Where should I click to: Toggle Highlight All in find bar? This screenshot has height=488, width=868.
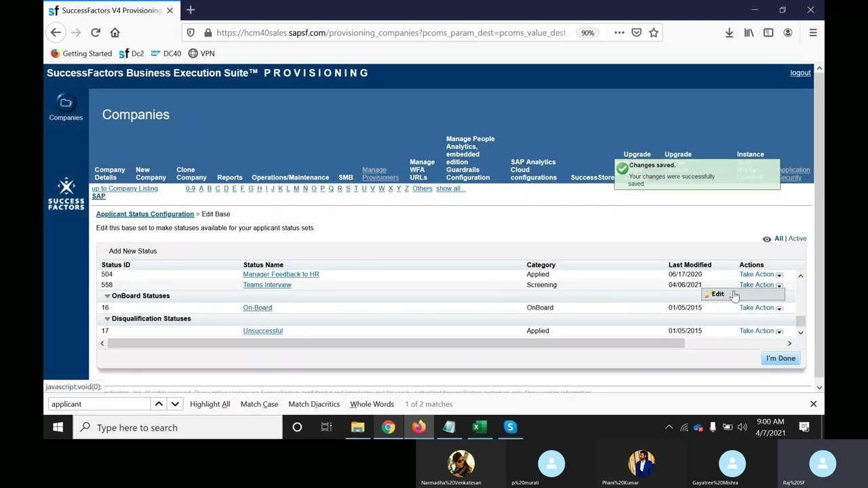(x=210, y=404)
